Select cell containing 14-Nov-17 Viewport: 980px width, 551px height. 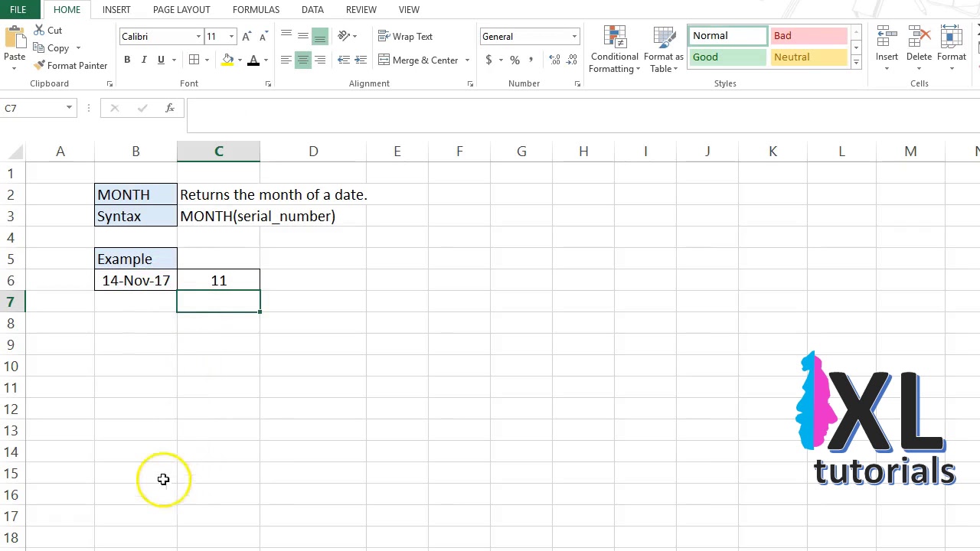click(136, 280)
